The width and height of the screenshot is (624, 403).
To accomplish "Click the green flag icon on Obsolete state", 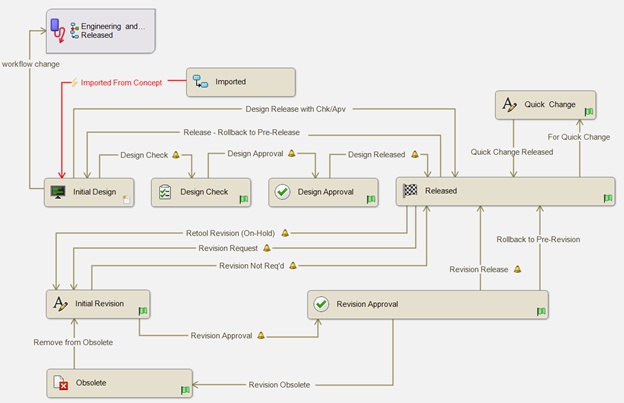I will coord(185,390).
